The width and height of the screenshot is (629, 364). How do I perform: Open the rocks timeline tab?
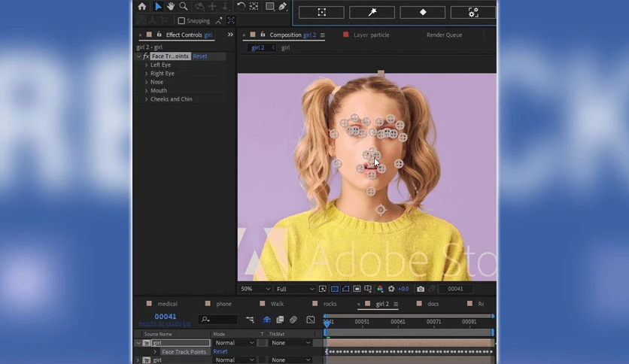click(x=330, y=304)
